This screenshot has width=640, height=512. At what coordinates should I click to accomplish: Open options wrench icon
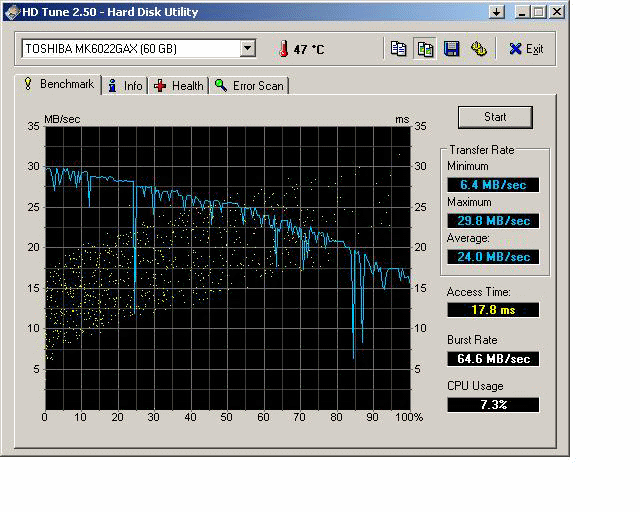(478, 49)
